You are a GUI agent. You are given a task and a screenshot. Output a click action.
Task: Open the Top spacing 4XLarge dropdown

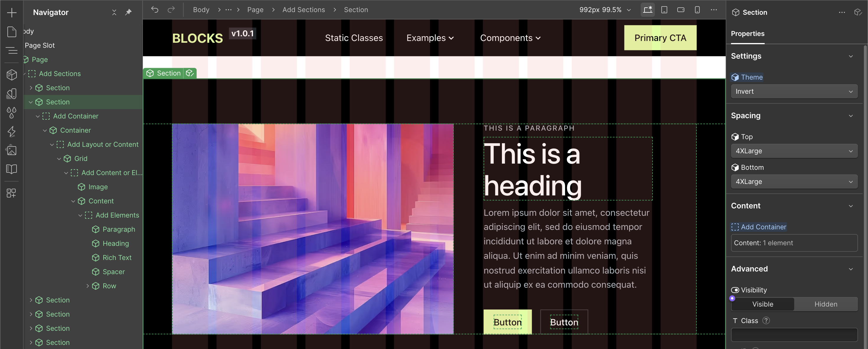point(794,151)
